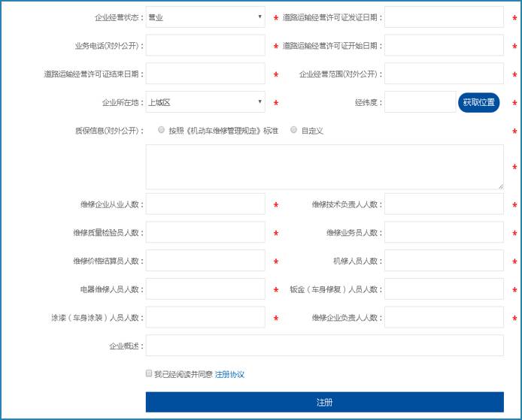
Task: Focus the 维修业务员人数 field
Action: (x=444, y=232)
